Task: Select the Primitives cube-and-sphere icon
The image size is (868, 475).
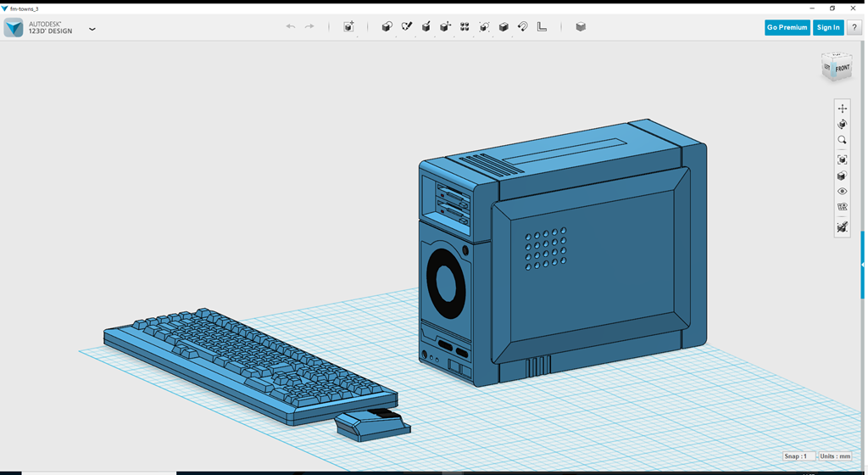Action: pyautogui.click(x=387, y=27)
